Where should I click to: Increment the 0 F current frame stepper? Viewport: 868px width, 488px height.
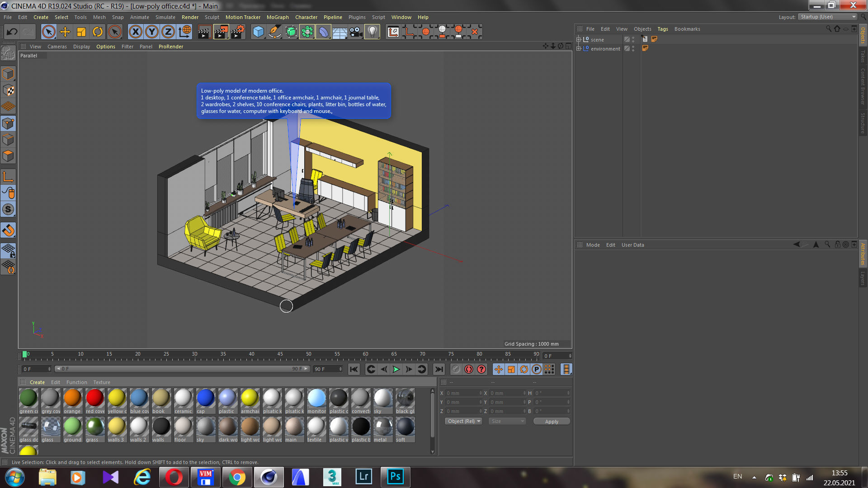pos(570,355)
